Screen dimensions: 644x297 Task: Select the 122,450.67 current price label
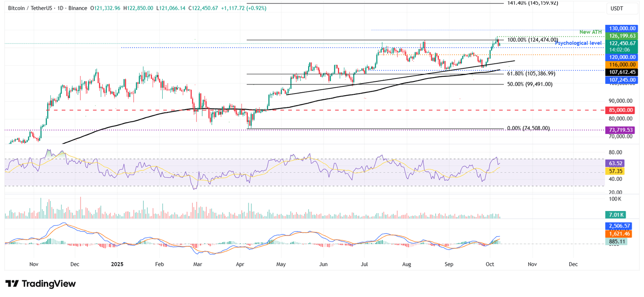[x=622, y=43]
